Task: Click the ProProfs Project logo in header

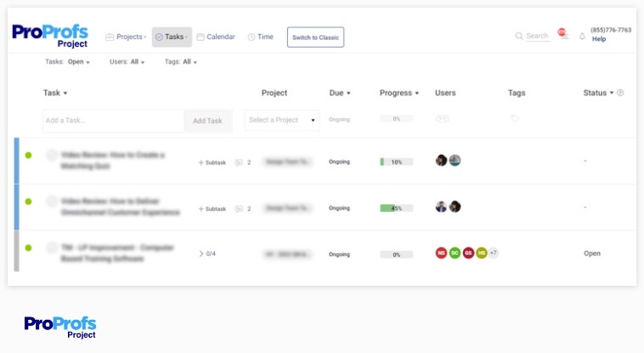Action: pos(50,37)
